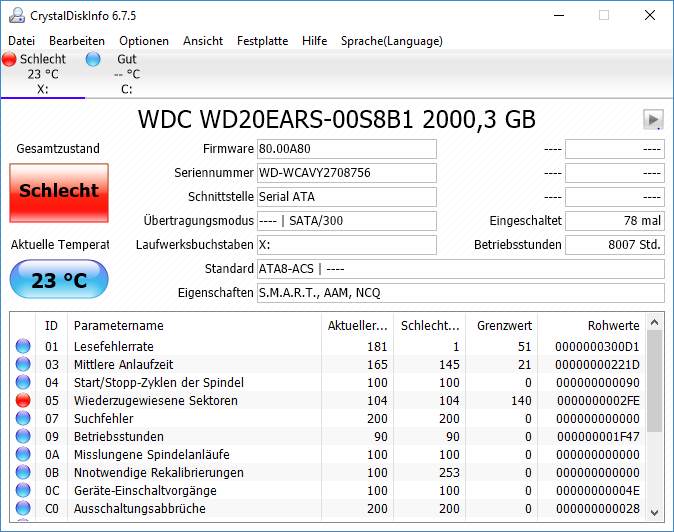Click the ID column header
This screenshot has height=532, width=674.
(51, 326)
